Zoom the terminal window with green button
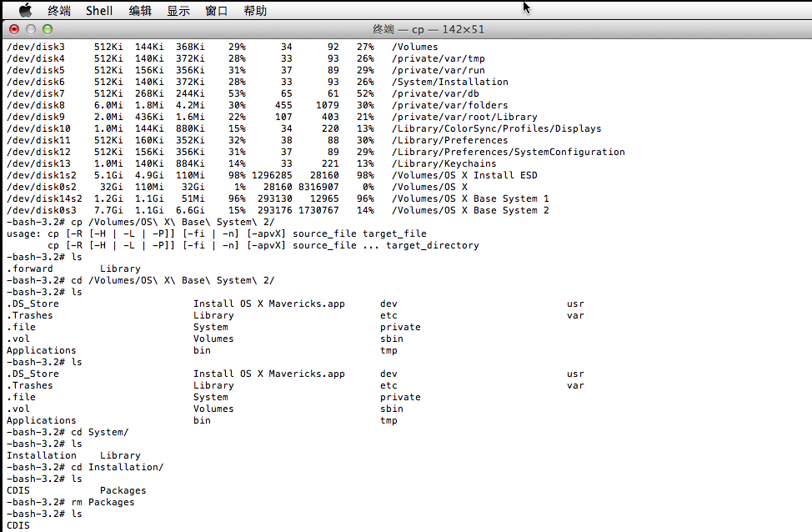 48,29
